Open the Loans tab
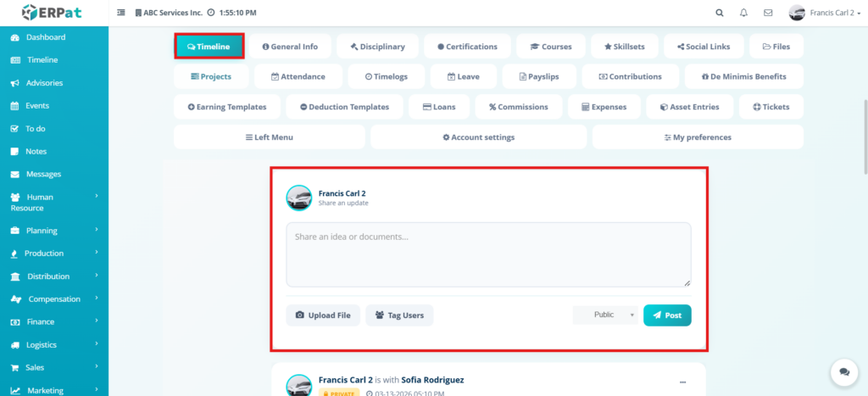868x396 pixels. click(439, 107)
